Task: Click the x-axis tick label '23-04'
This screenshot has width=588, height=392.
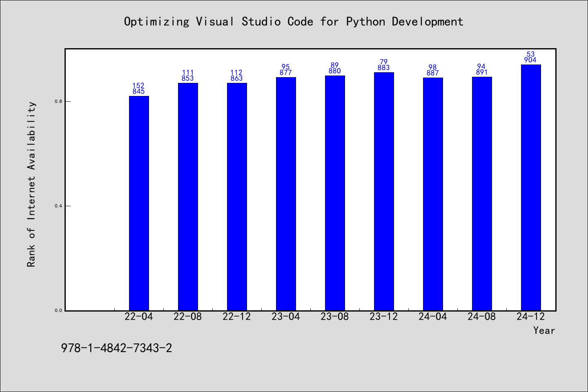Action: [286, 317]
